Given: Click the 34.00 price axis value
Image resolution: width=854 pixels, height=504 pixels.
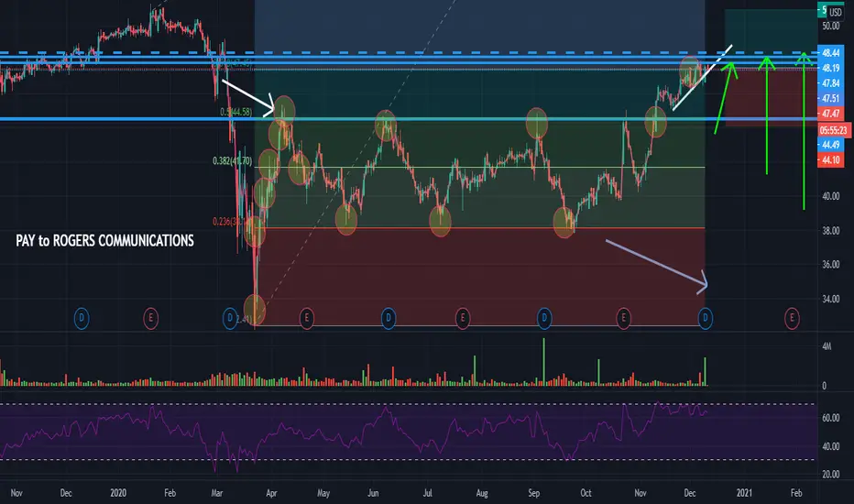Looking at the screenshot, I should click(830, 299).
